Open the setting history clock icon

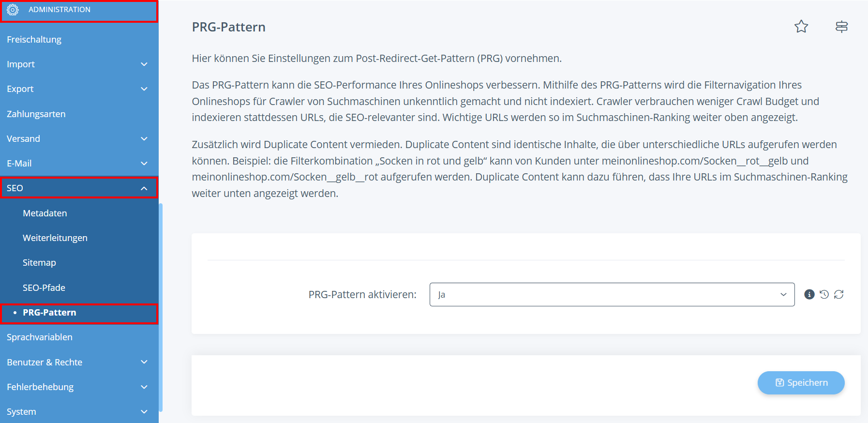824,294
